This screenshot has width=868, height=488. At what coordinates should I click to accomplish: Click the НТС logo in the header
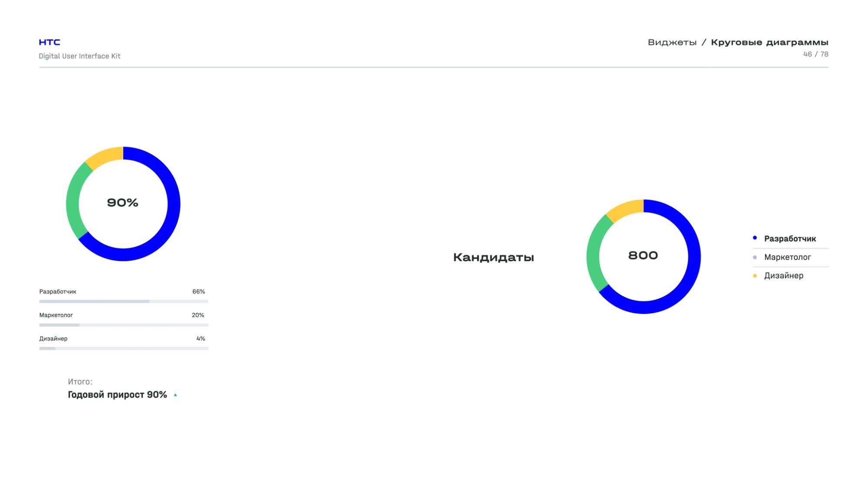(49, 42)
